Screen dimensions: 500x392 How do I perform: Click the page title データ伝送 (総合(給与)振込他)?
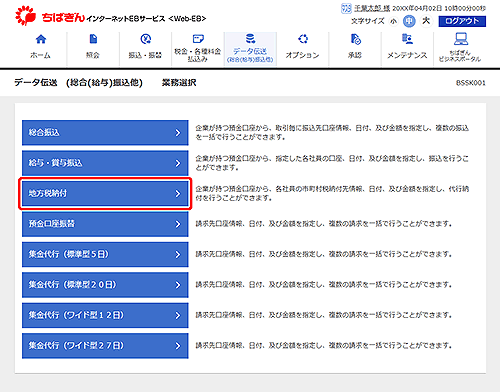coord(78,82)
